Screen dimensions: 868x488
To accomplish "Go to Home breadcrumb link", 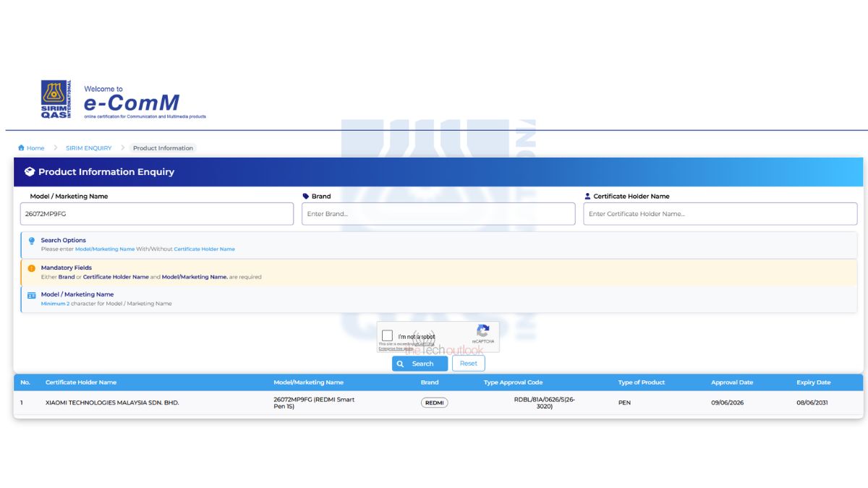I will tap(35, 148).
